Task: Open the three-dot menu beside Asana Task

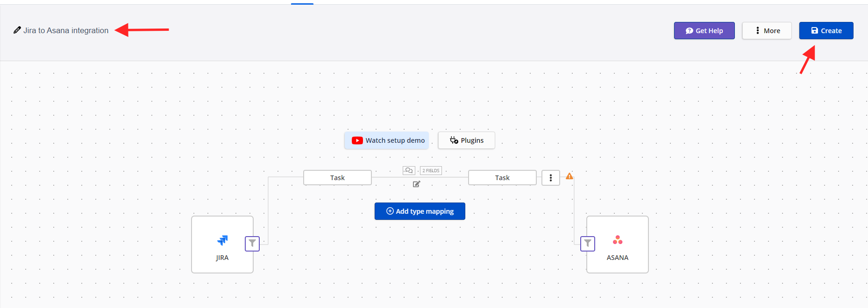Action: click(551, 178)
